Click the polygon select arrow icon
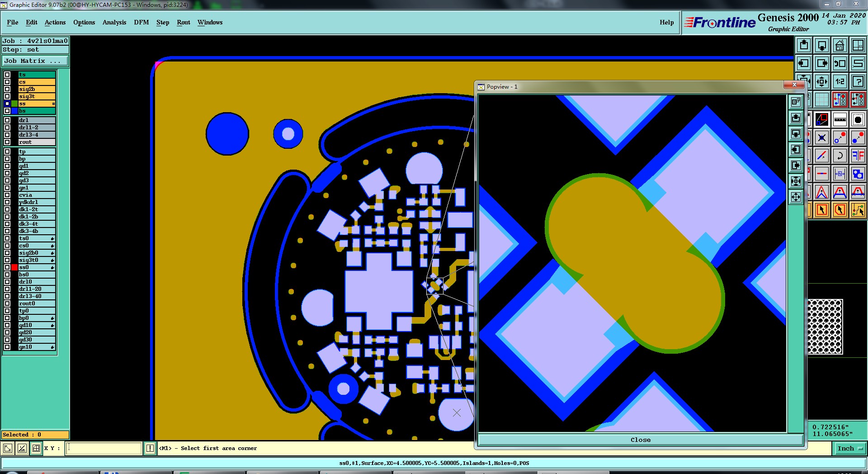The width and height of the screenshot is (868, 474). pyautogui.click(x=840, y=210)
